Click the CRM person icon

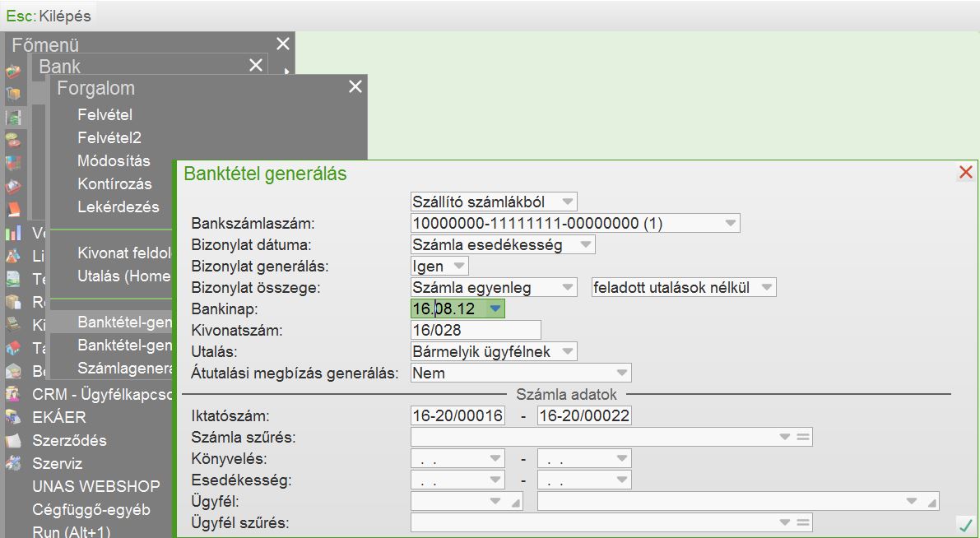pos(13,394)
